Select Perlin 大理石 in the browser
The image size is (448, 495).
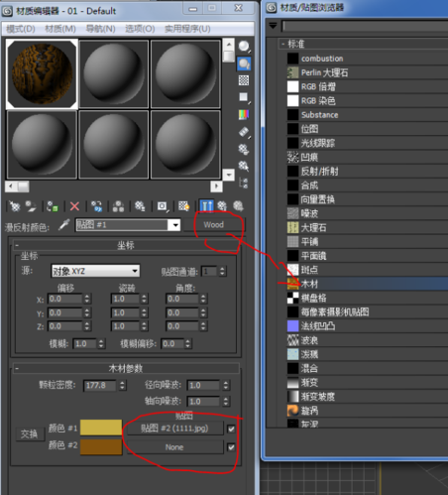[367, 72]
